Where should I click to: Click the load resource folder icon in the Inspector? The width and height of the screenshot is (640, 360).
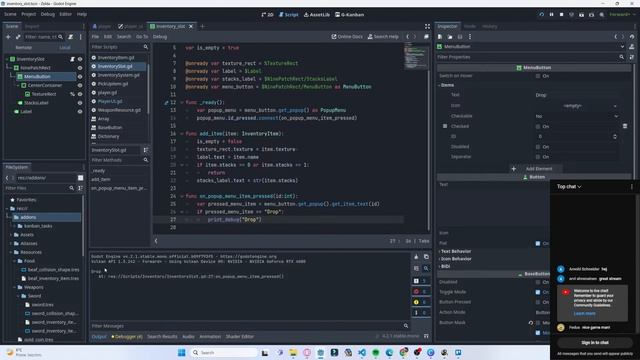click(x=450, y=37)
